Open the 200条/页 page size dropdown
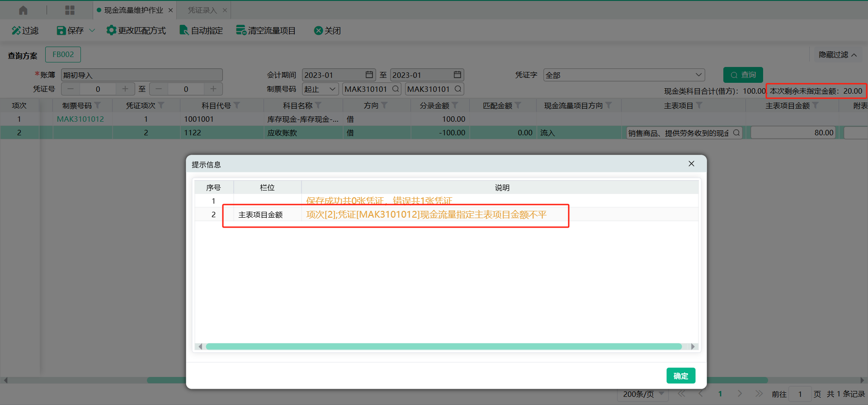The image size is (868, 405). pyautogui.click(x=643, y=394)
